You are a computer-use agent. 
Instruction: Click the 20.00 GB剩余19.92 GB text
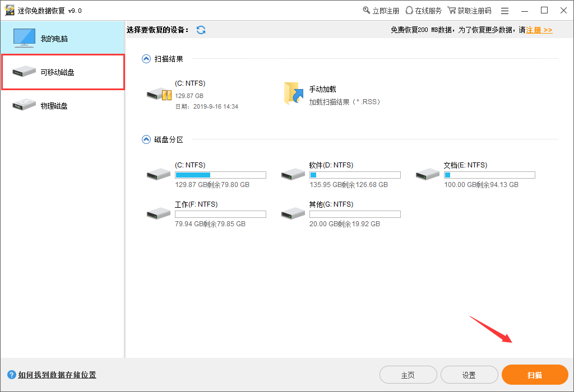coord(345,224)
